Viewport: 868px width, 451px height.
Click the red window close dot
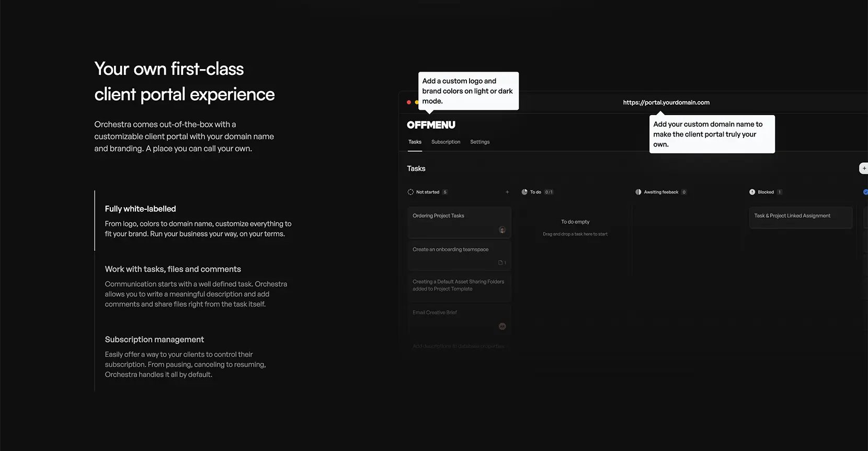[409, 103]
